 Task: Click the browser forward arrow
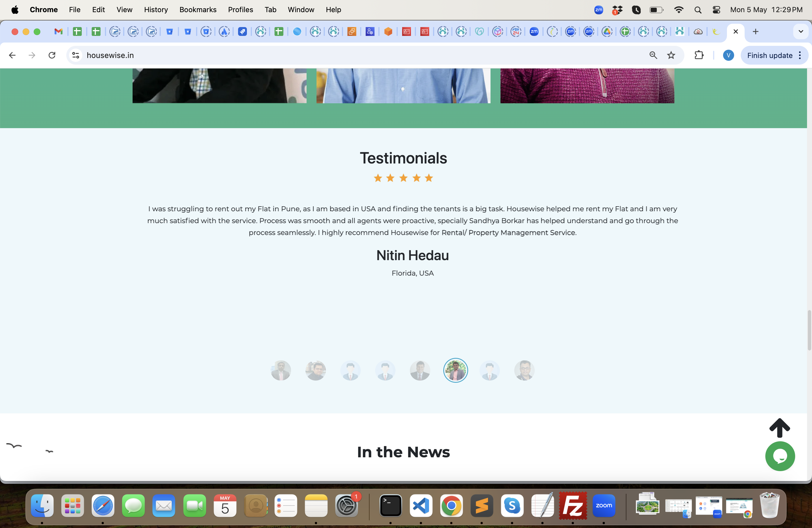point(32,55)
